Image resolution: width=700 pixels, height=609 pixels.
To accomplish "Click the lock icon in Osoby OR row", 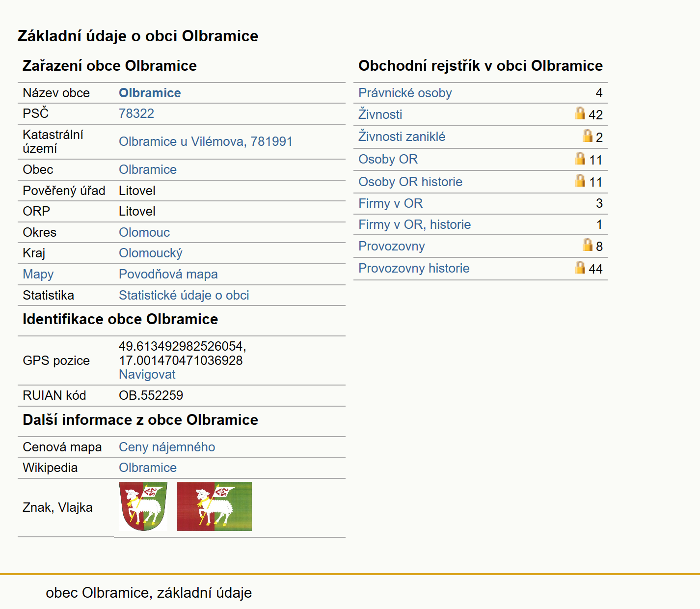I will click(x=580, y=158).
